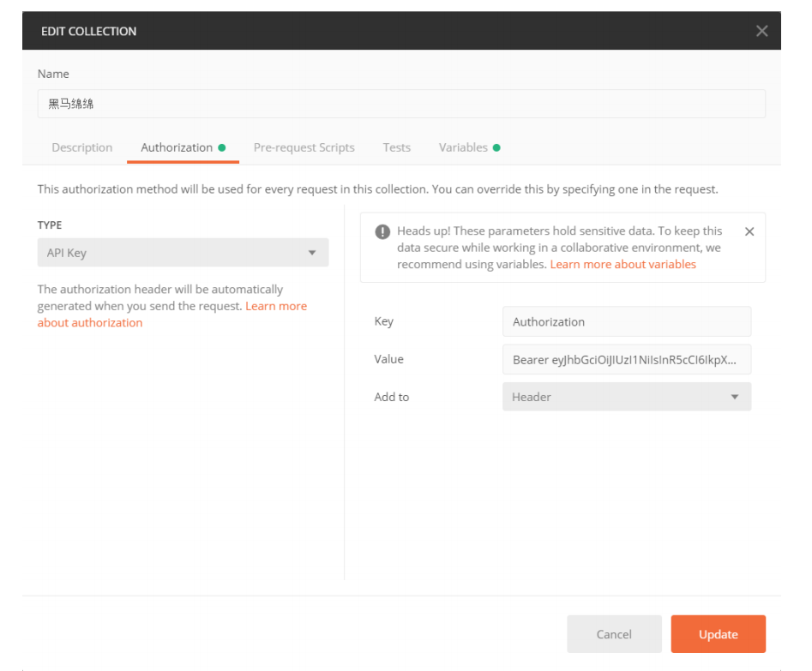Go to the Tests tab
This screenshot has width=812, height=671.
[397, 147]
